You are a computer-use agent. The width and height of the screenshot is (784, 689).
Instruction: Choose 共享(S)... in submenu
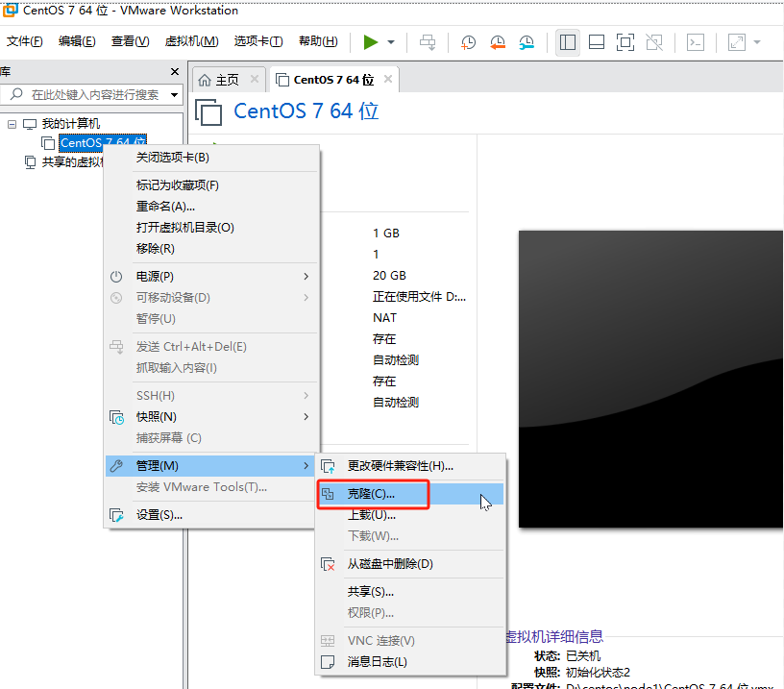(410, 592)
